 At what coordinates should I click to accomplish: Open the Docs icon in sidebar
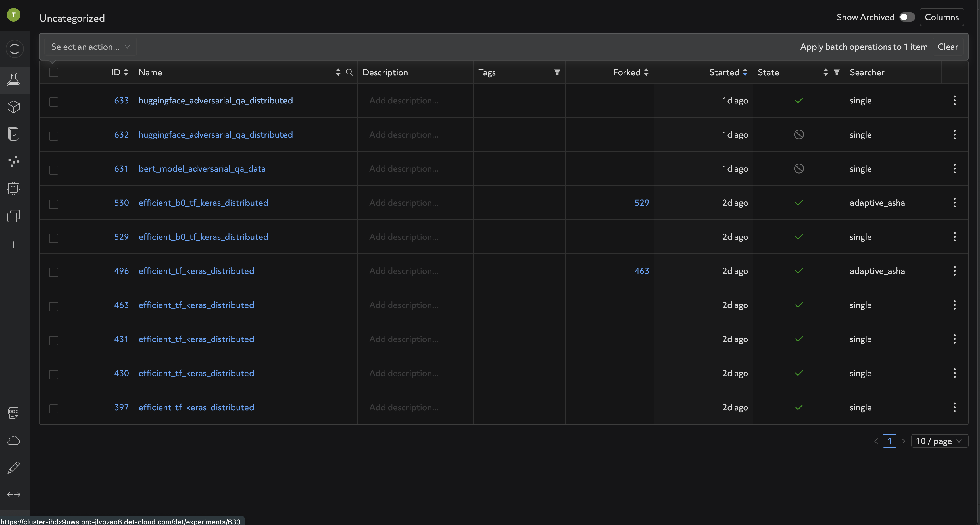point(14,413)
